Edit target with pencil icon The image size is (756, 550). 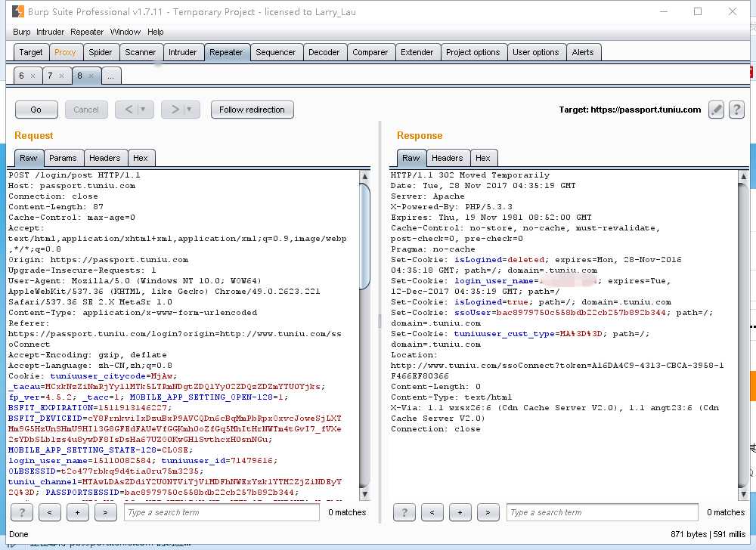point(717,110)
